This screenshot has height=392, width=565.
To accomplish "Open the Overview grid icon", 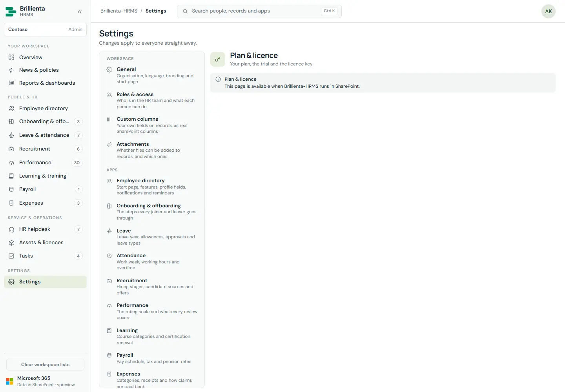I will (x=11, y=57).
